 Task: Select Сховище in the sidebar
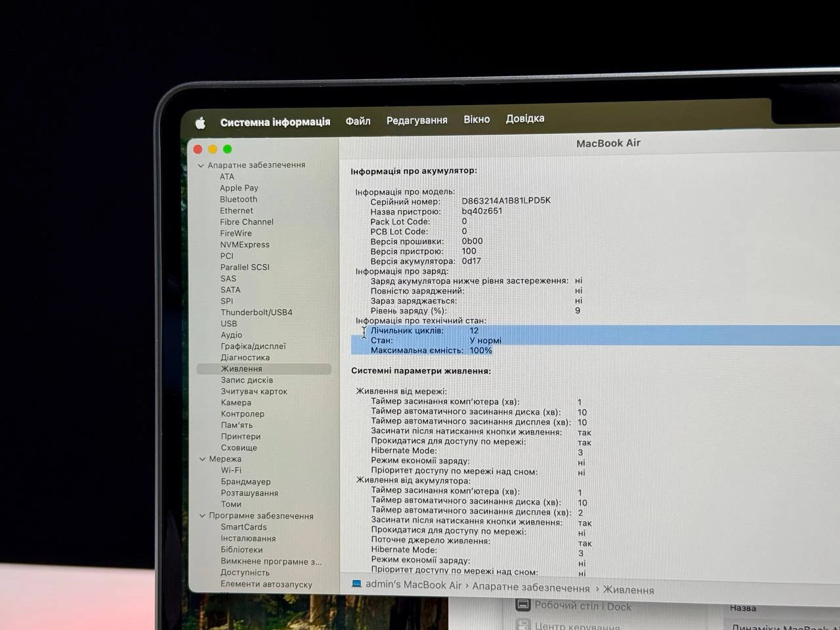pyautogui.click(x=239, y=448)
